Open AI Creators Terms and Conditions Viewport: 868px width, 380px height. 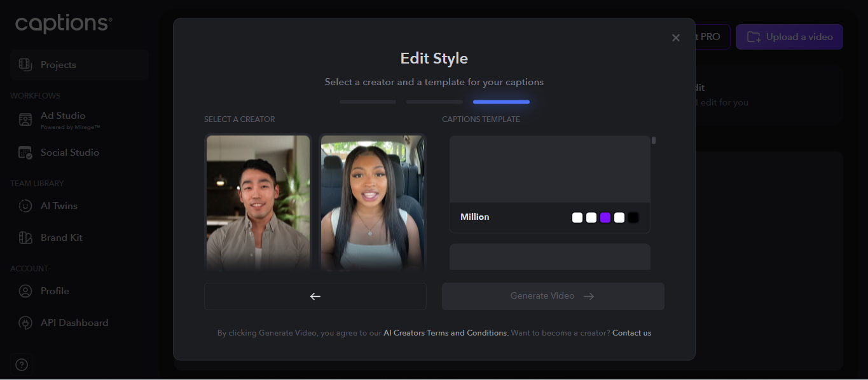(445, 332)
